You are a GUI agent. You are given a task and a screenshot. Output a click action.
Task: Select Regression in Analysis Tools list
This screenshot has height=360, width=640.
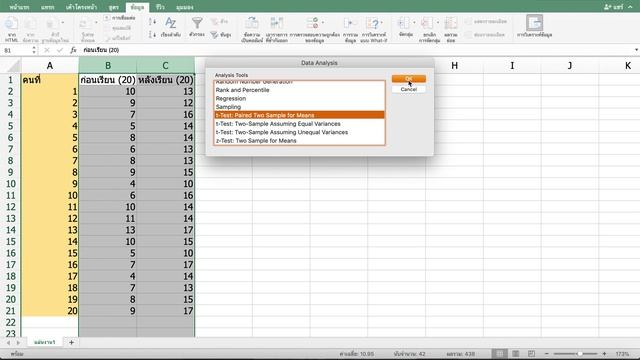click(x=299, y=98)
